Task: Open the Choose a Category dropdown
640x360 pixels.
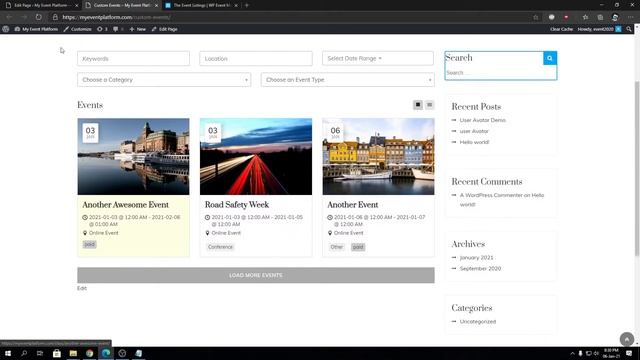Action: pyautogui.click(x=164, y=80)
